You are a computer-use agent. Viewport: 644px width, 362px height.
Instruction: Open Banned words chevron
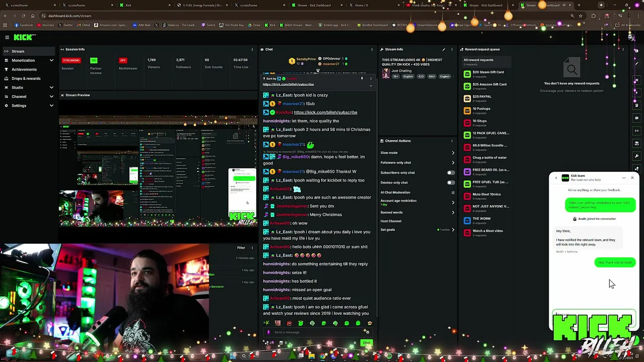(453, 212)
